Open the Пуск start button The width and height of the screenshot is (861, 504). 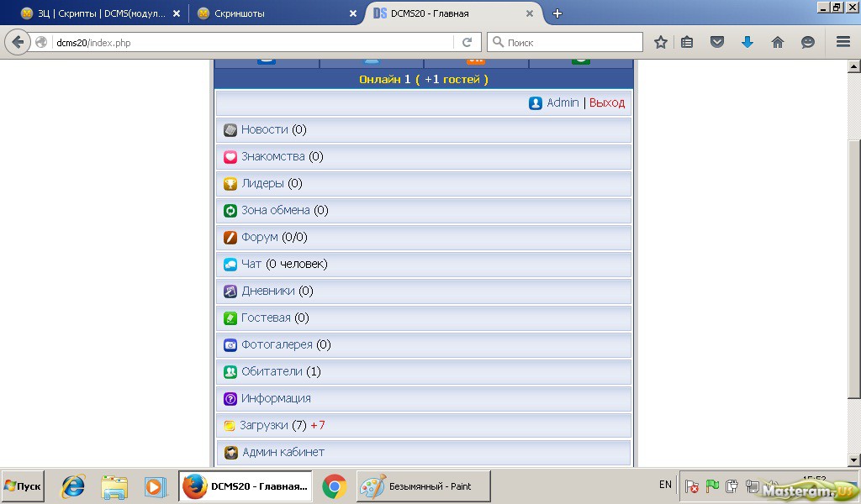click(23, 486)
